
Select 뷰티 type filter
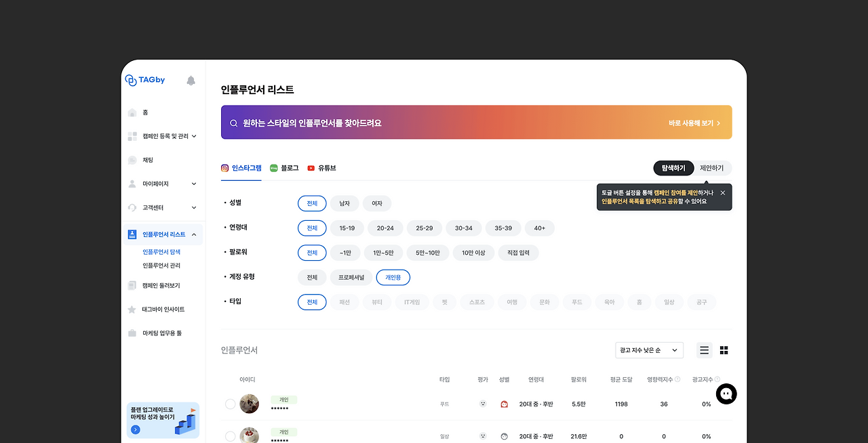tap(377, 302)
